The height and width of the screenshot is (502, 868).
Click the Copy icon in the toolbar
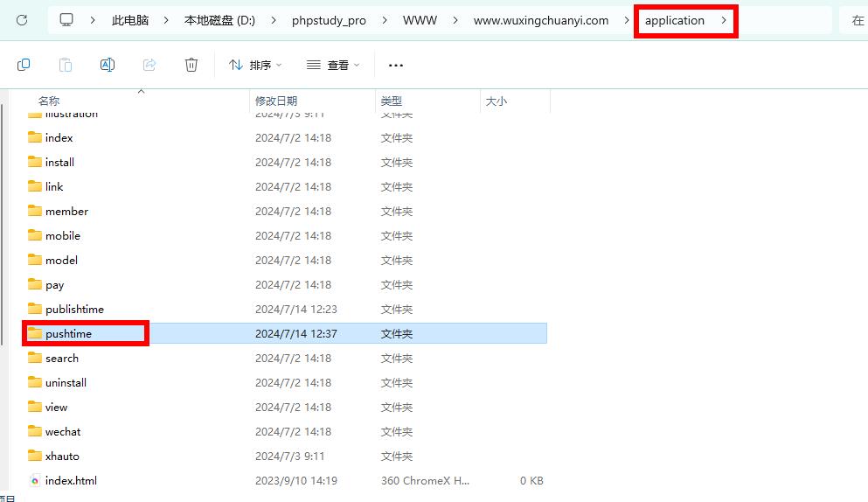pyautogui.click(x=24, y=65)
